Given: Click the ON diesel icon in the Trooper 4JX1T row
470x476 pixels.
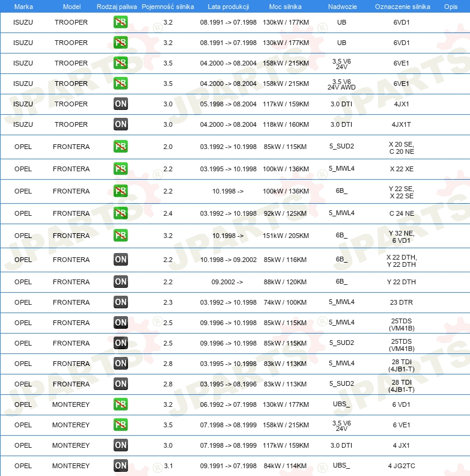Looking at the screenshot, I should [121, 124].
